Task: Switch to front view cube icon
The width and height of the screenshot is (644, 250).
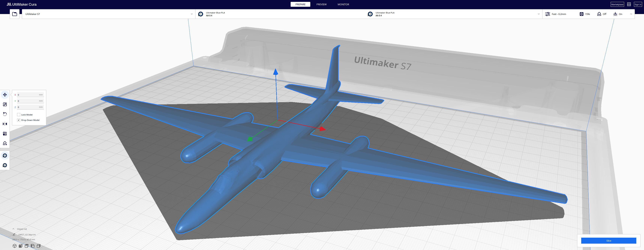Action: pos(20,246)
